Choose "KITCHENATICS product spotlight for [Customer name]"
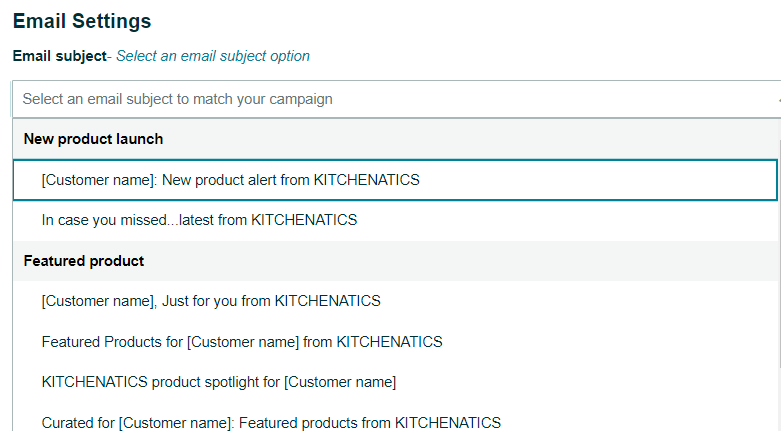The height and width of the screenshot is (431, 781). [219, 382]
